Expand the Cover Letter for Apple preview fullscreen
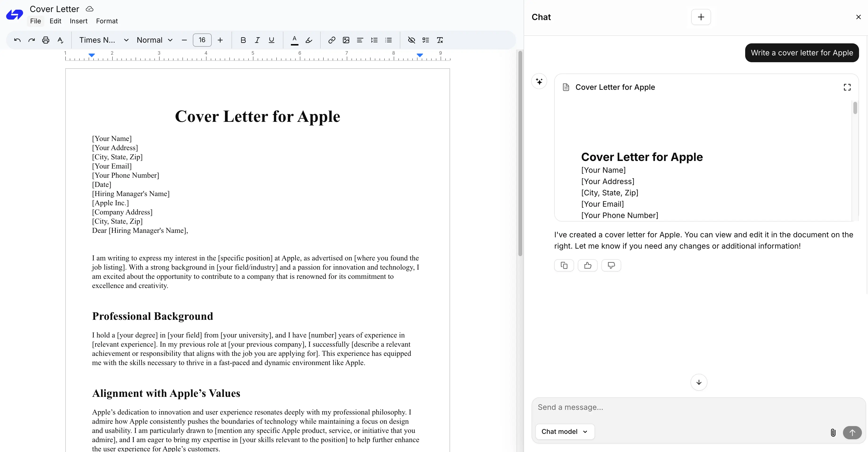868x452 pixels. coord(847,87)
